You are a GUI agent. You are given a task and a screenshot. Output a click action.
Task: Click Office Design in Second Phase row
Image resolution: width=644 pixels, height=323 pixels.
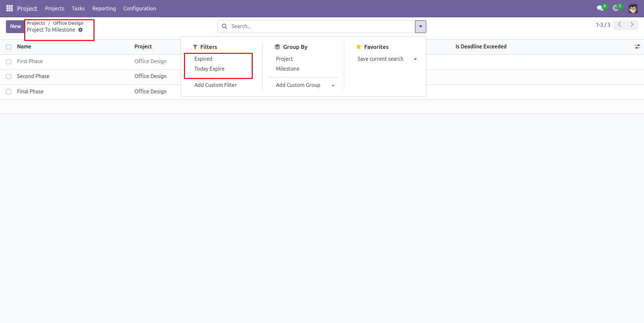tap(150, 76)
